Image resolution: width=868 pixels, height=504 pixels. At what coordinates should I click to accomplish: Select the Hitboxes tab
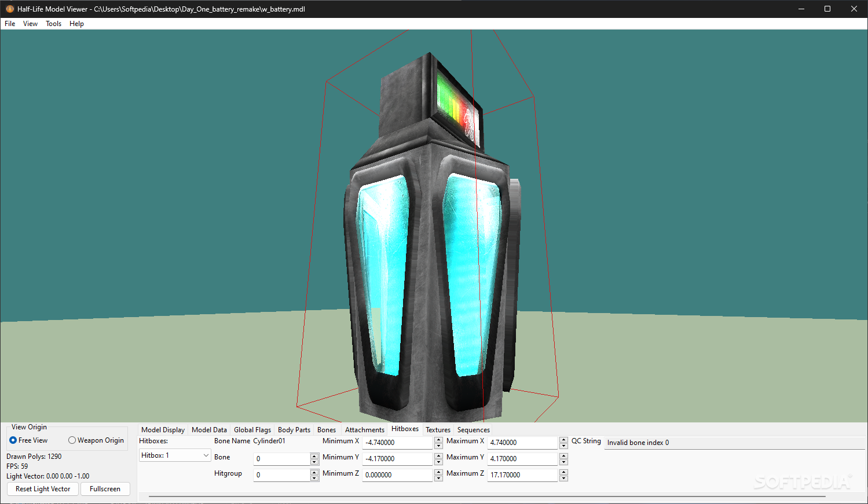click(x=405, y=429)
